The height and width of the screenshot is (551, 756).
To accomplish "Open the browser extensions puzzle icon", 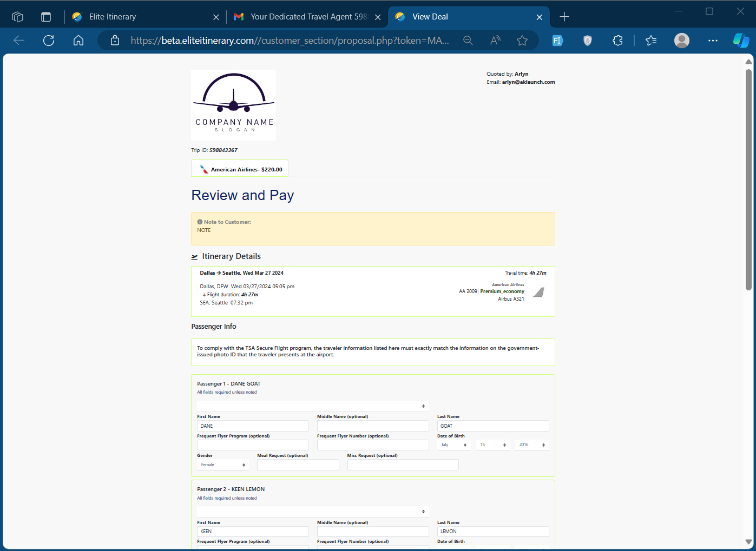I will coord(617,41).
